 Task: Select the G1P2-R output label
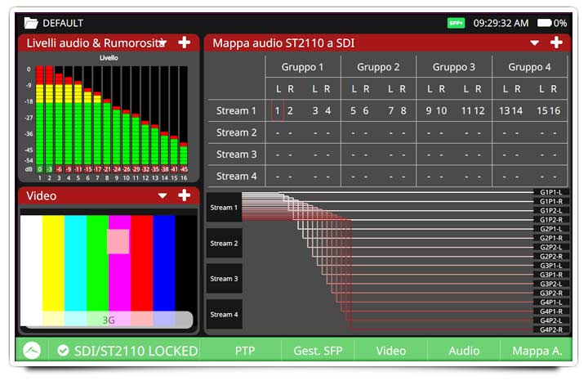point(551,220)
